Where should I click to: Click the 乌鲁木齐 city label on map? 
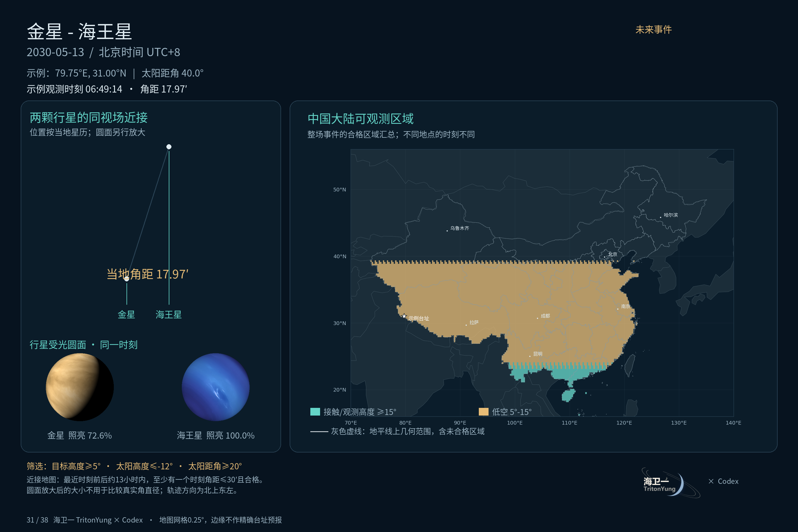pos(460,228)
